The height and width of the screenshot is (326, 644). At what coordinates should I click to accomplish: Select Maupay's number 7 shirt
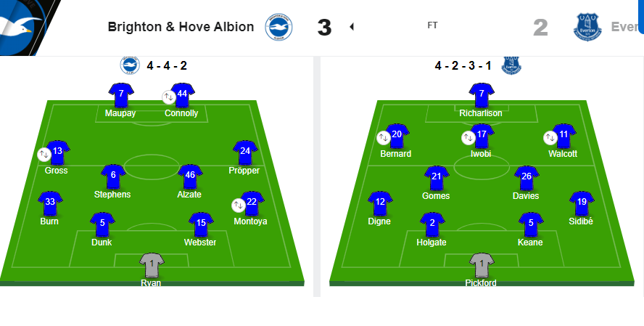click(120, 95)
